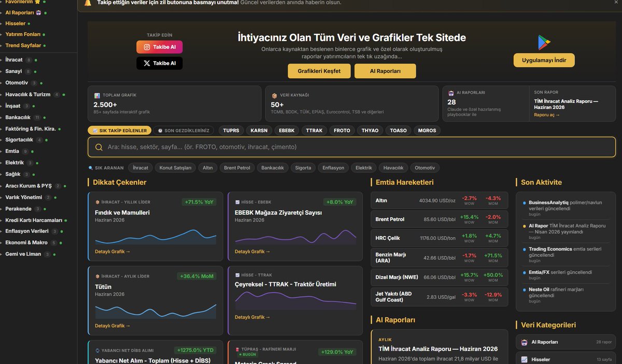Select the TUPRS ticker chip
622x364 pixels.
tap(231, 130)
